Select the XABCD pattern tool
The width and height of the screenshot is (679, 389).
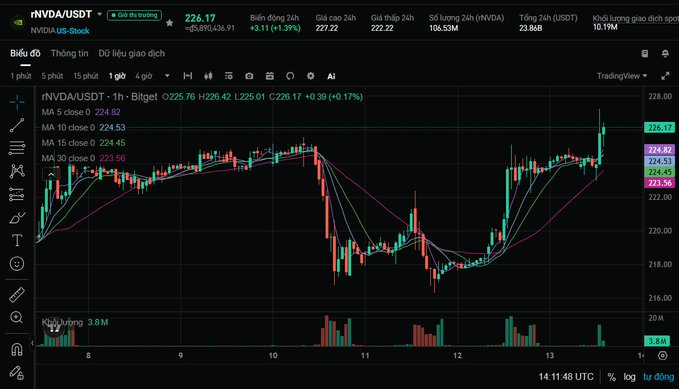pyautogui.click(x=17, y=171)
